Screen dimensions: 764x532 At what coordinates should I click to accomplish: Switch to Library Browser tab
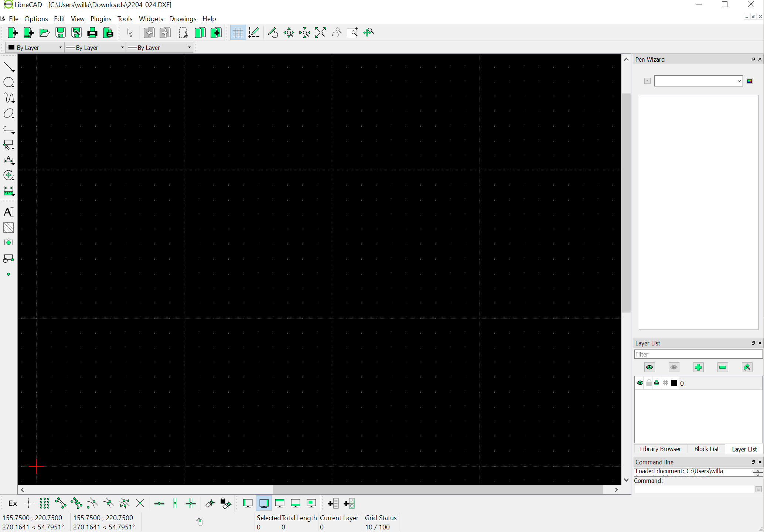tap(661, 449)
